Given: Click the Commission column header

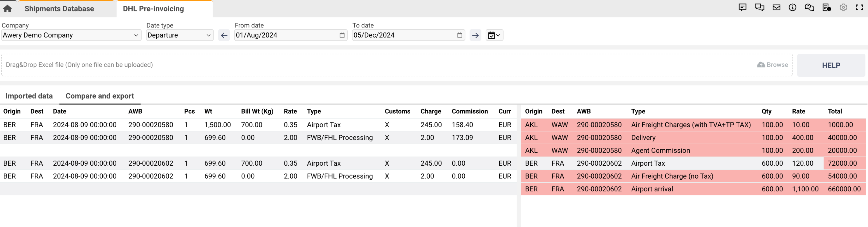Looking at the screenshot, I should coord(470,111).
